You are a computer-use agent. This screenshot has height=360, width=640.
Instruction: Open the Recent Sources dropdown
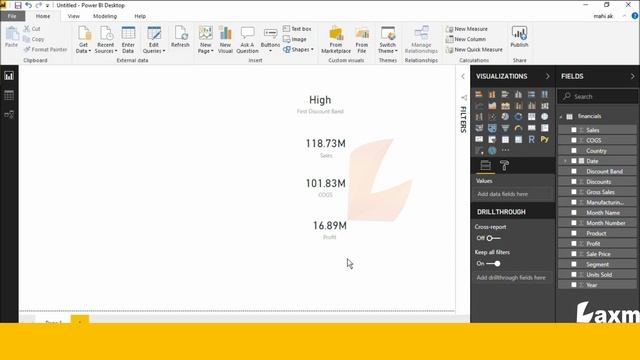click(x=106, y=40)
